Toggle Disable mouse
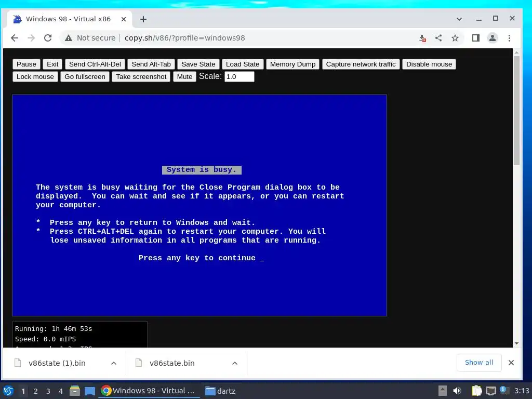532x399 pixels. 429,64
